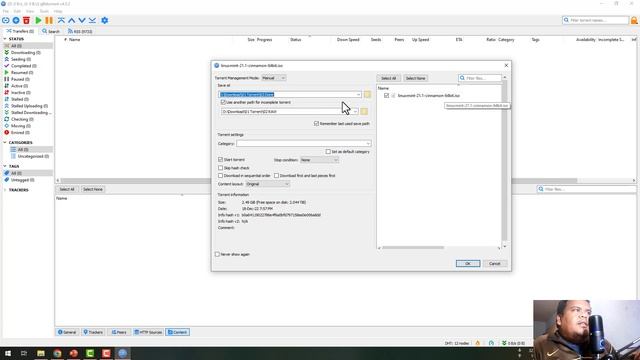The width and height of the screenshot is (640, 360).
Task: Browse for save path using first folder button
Action: coord(367,95)
